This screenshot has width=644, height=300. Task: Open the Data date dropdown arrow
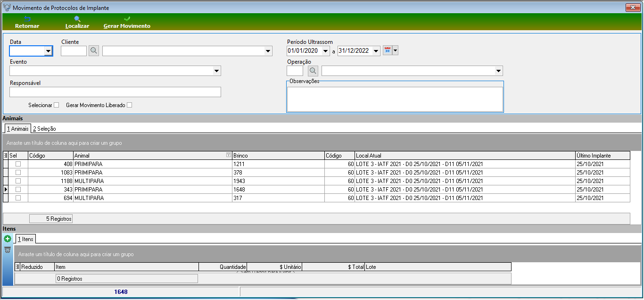pos(48,51)
